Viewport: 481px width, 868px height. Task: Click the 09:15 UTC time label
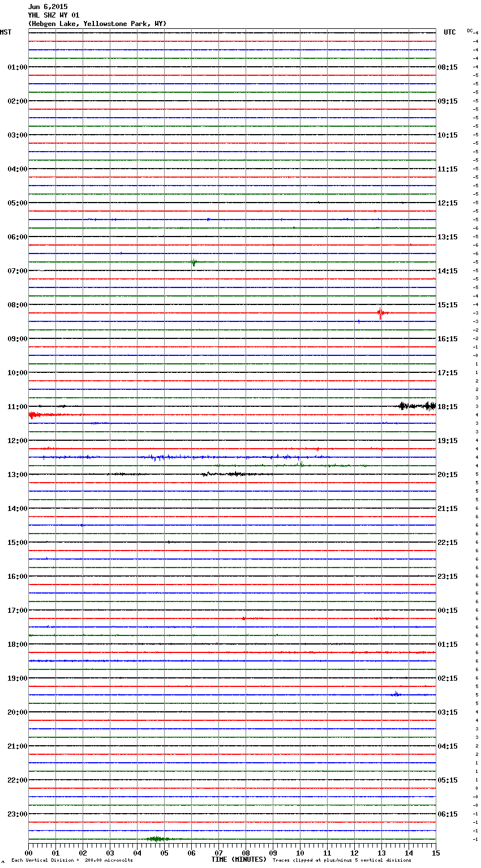point(448,101)
